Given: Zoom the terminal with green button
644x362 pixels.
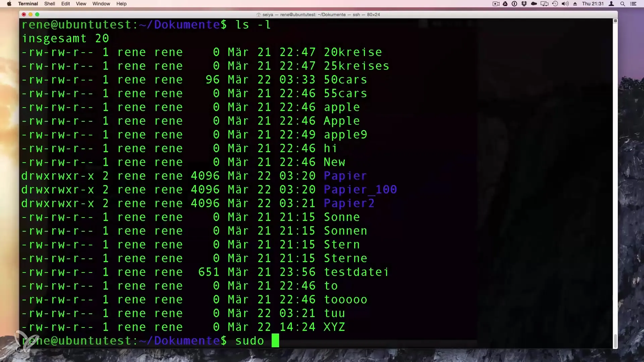Looking at the screenshot, I should 37,14.
